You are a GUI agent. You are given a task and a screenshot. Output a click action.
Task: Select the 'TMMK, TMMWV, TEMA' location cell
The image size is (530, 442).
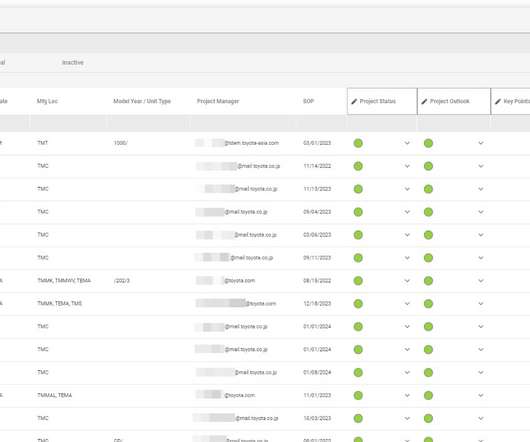[64, 280]
